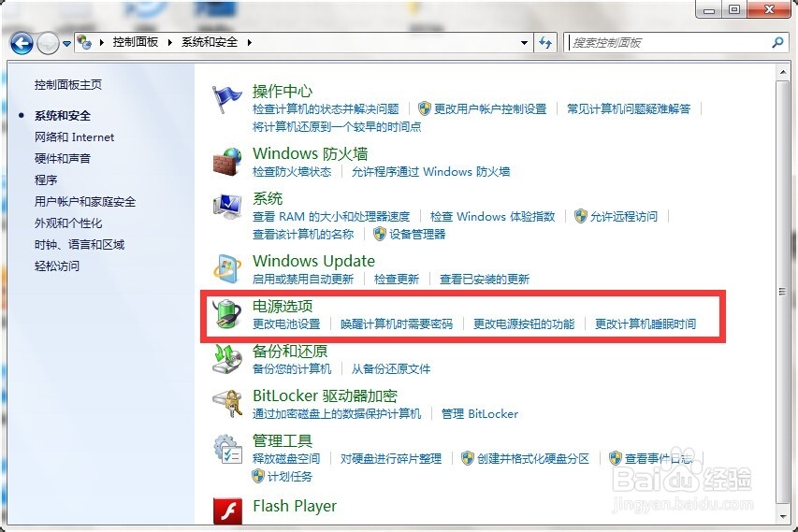The width and height of the screenshot is (798, 532).
Task: Open 硬件和声音 category
Action: click(x=62, y=159)
